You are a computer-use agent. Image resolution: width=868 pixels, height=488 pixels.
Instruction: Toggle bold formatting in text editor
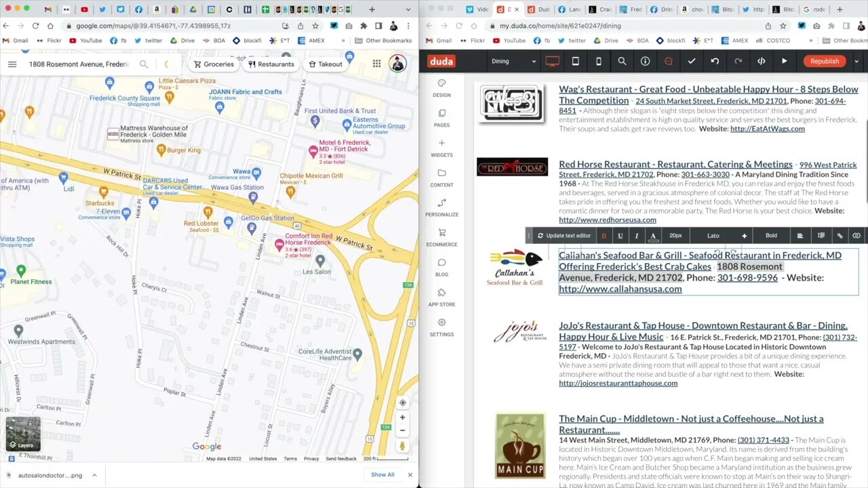click(x=604, y=236)
